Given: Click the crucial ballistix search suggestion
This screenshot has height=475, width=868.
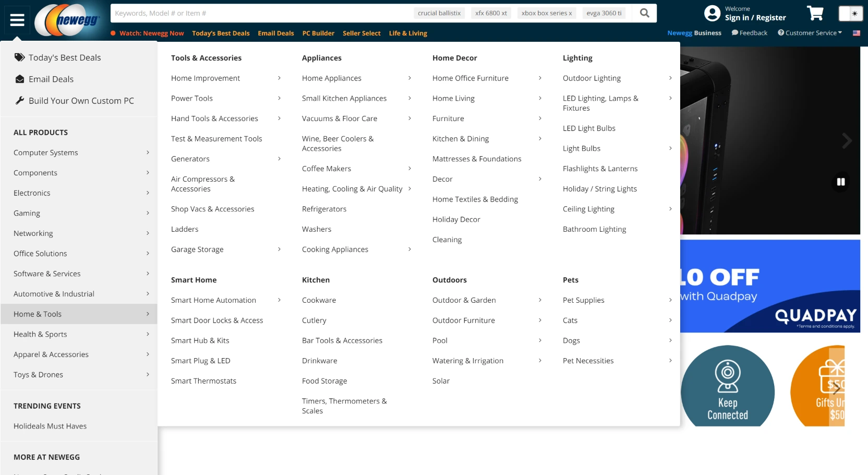Looking at the screenshot, I should (439, 13).
